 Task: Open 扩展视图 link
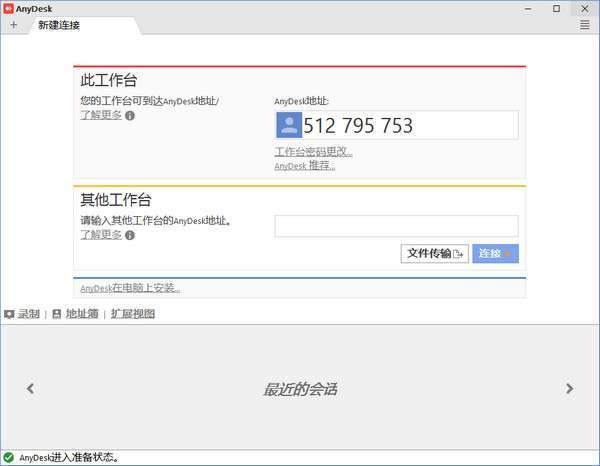tap(133, 314)
